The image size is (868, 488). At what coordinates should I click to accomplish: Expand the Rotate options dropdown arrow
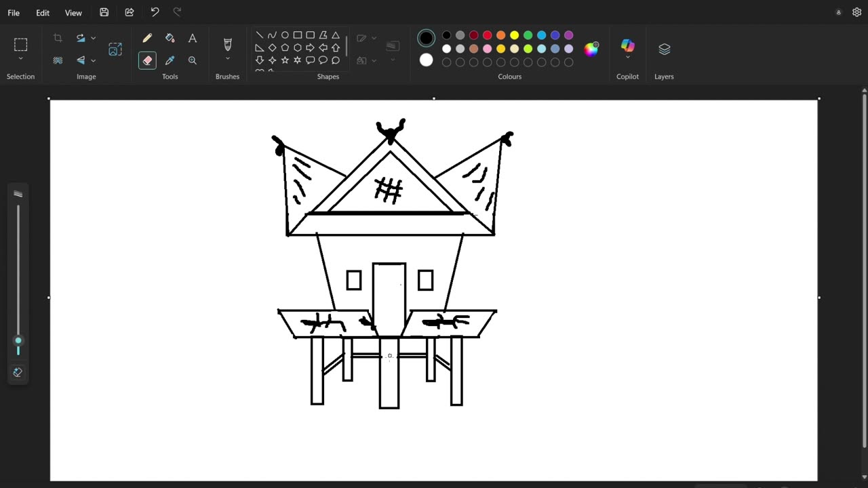pyautogui.click(x=94, y=38)
